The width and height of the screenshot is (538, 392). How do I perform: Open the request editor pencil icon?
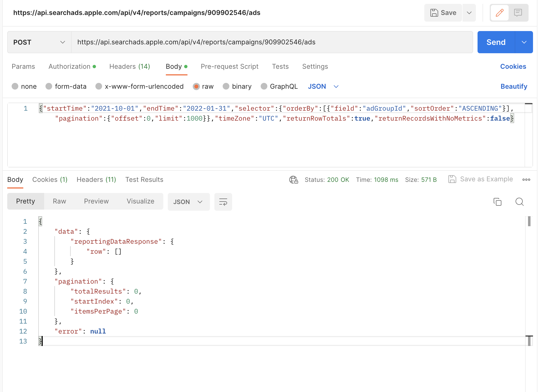tap(499, 13)
